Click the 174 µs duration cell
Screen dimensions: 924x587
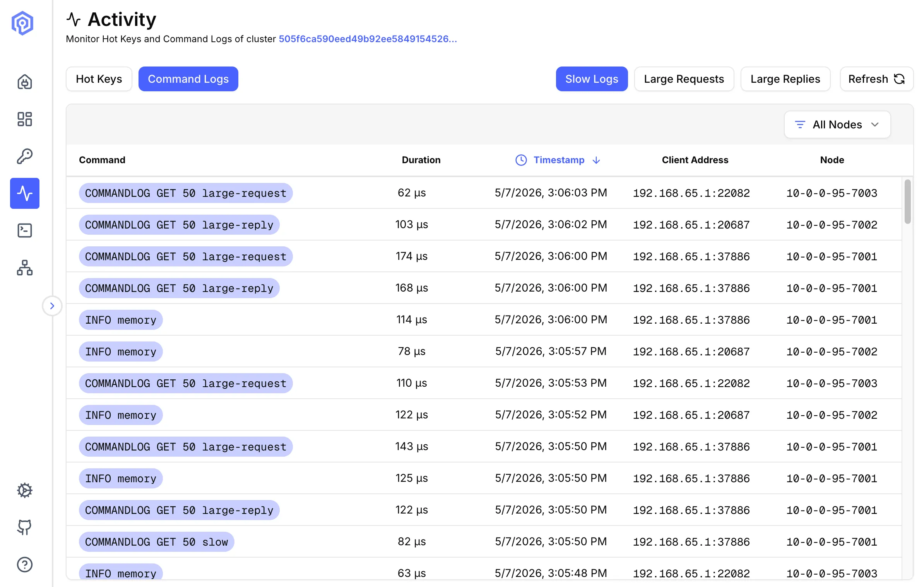[x=412, y=256]
